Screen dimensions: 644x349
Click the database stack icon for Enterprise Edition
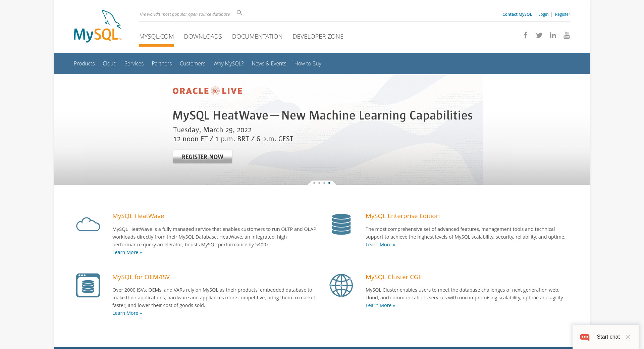pyautogui.click(x=341, y=224)
